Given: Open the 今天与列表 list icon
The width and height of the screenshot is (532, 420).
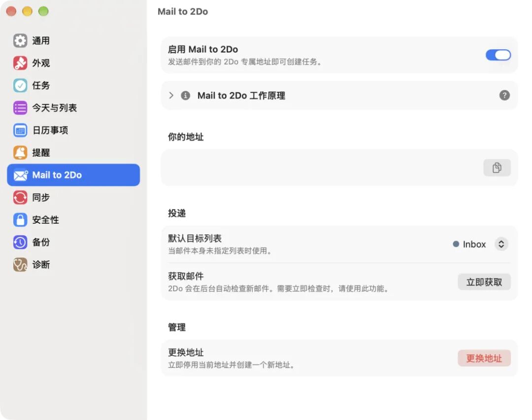Looking at the screenshot, I should click(20, 108).
